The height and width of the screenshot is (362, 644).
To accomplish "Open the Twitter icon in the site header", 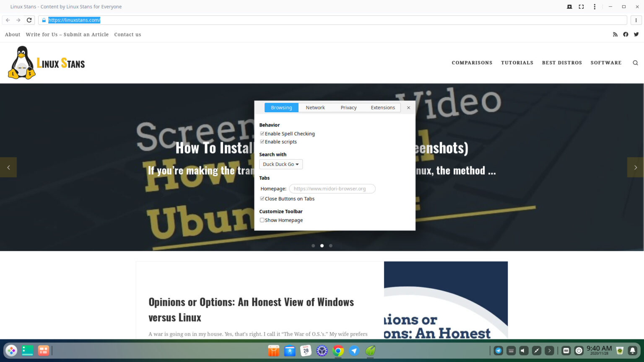I will point(636,34).
